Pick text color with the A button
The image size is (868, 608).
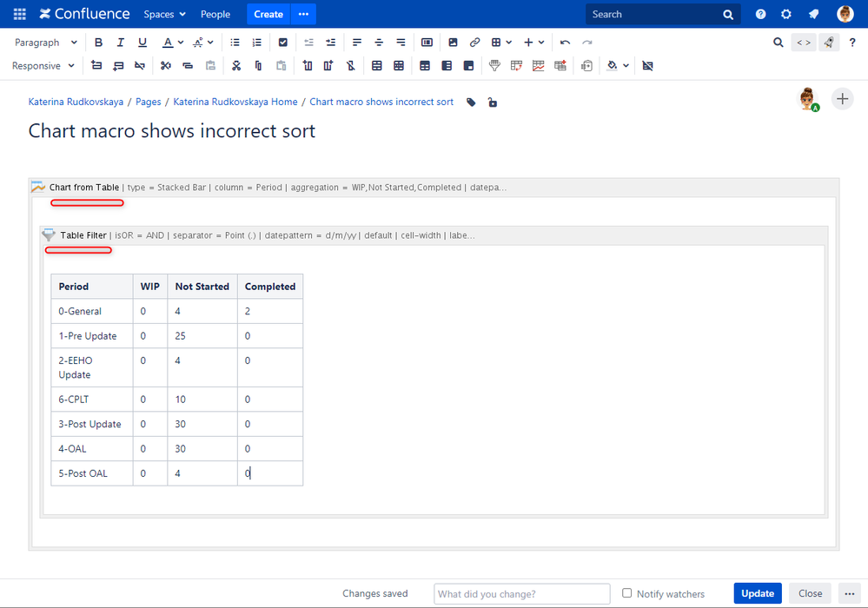167,43
